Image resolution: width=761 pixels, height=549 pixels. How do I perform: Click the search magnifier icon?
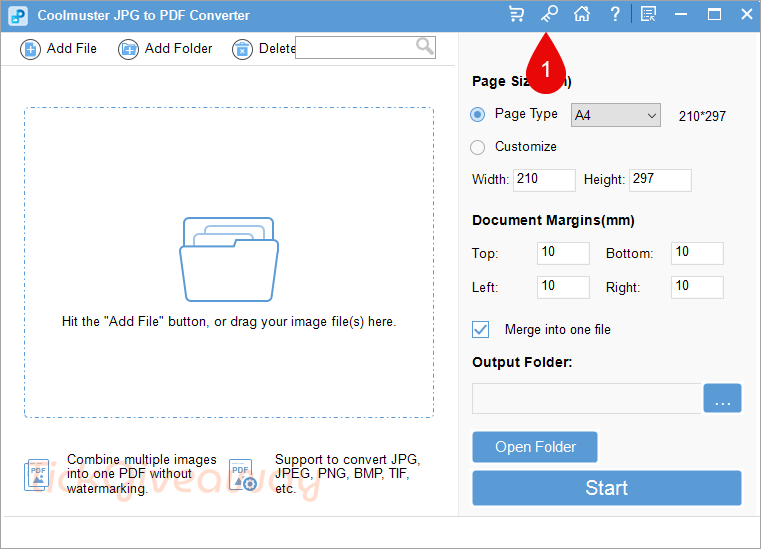pyautogui.click(x=425, y=47)
